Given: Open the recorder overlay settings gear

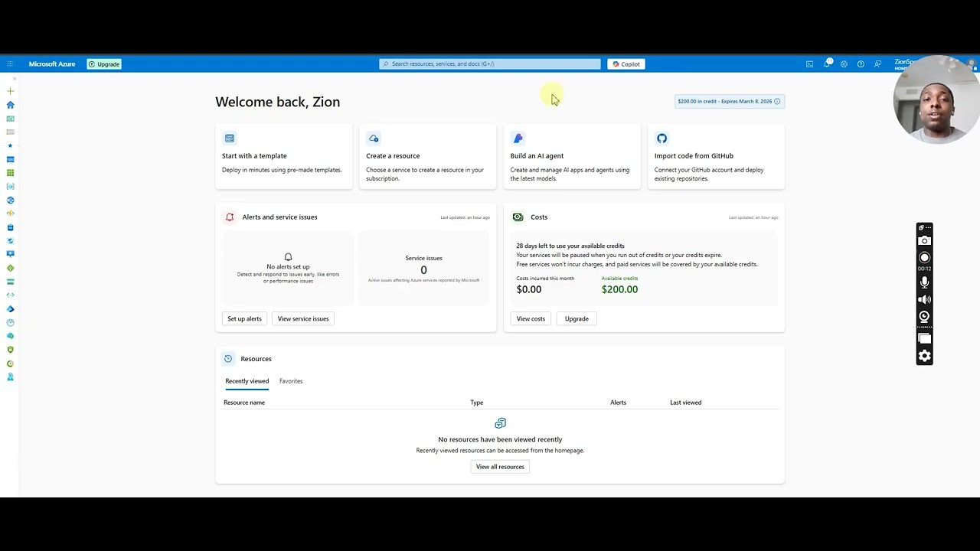Looking at the screenshot, I should 924,356.
